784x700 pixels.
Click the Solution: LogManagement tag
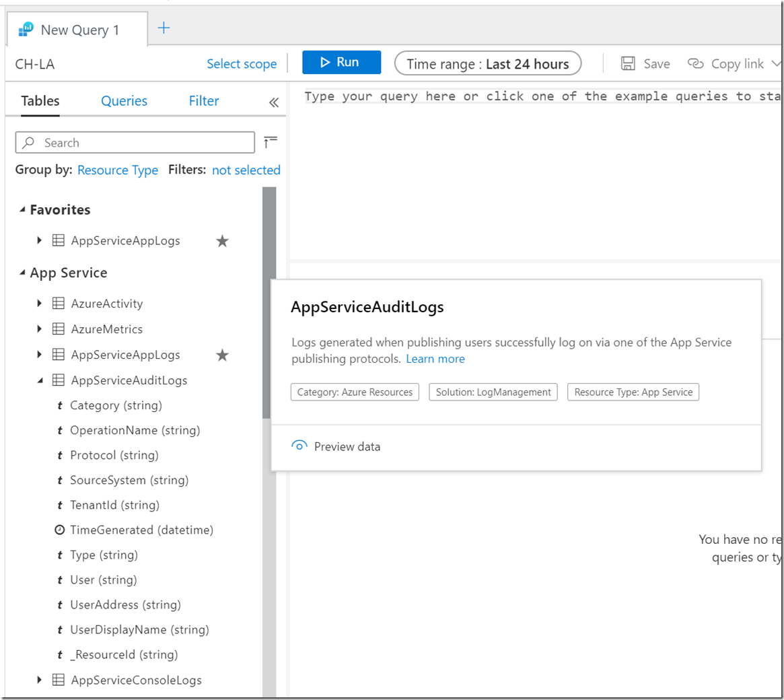point(493,392)
